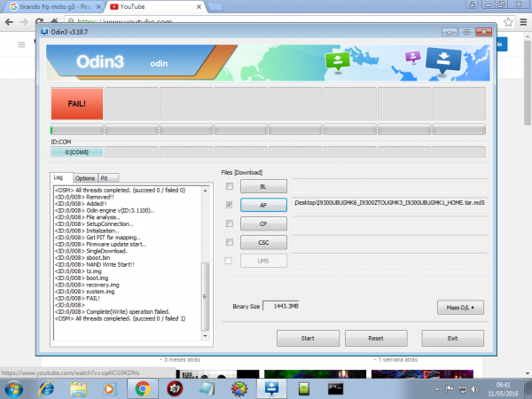This screenshot has width=532, height=399.
Task: Show hidden tray icons arrow
Action: pyautogui.click(x=437, y=389)
